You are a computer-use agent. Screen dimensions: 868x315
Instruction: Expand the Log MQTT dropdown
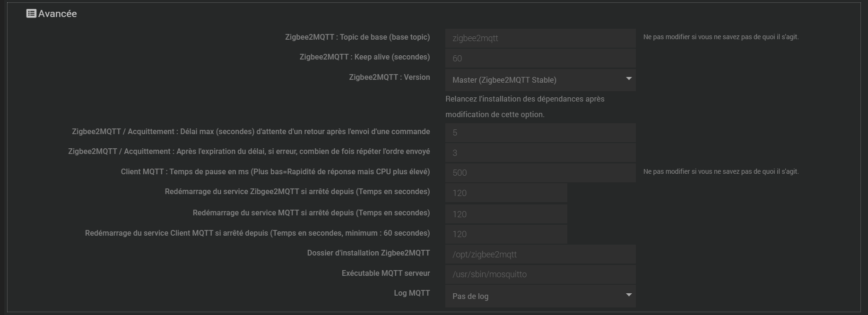[x=540, y=296]
